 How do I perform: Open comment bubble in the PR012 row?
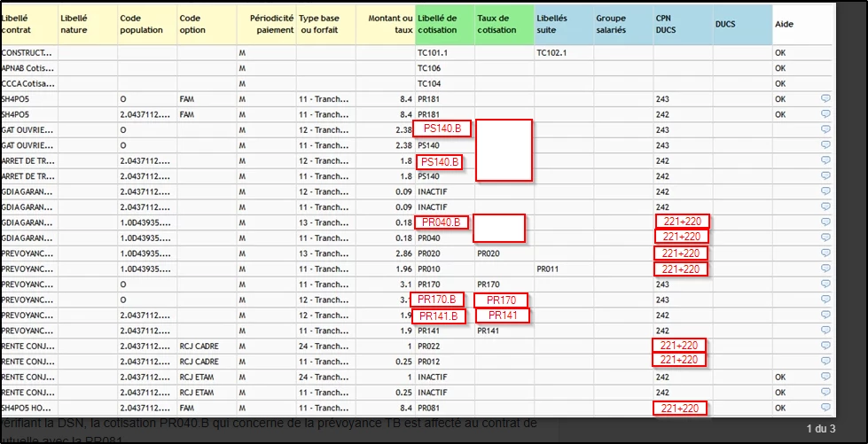click(825, 361)
